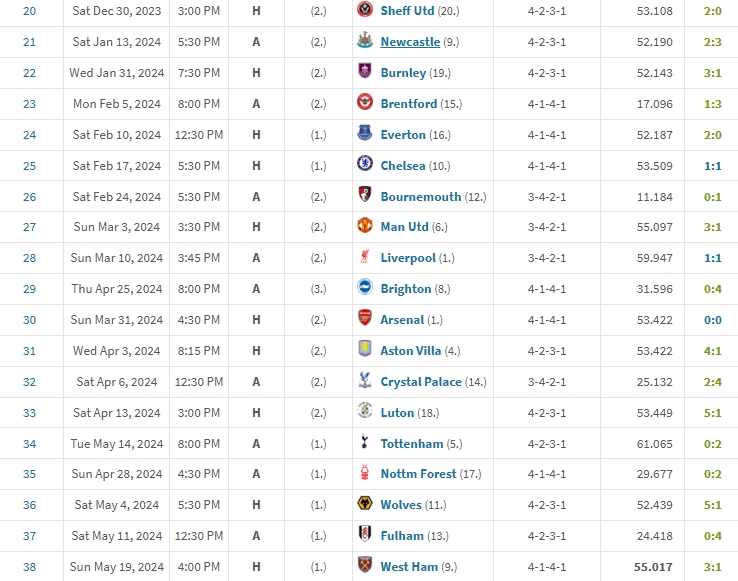Click the Wolves club crest icon
Image resolution: width=738 pixels, height=581 pixels.
tap(364, 505)
